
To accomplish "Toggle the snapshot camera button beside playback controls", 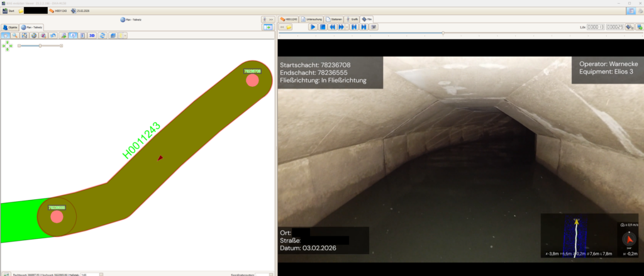I will point(374,27).
